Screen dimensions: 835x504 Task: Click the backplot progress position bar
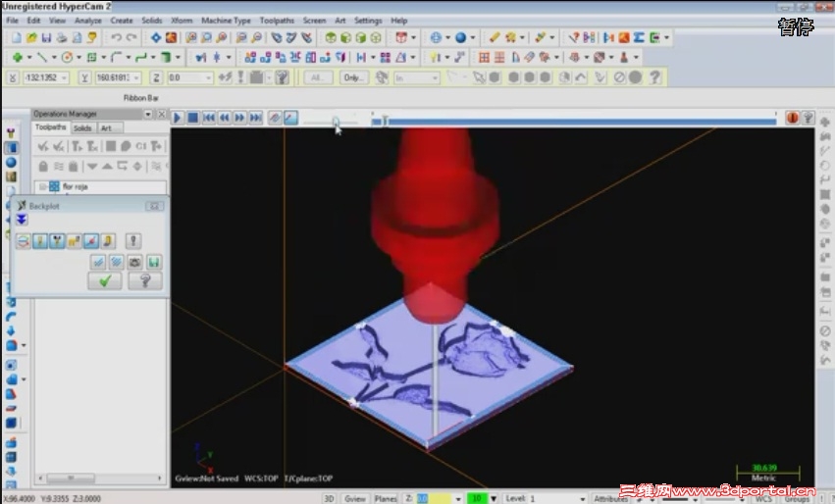click(x=574, y=122)
